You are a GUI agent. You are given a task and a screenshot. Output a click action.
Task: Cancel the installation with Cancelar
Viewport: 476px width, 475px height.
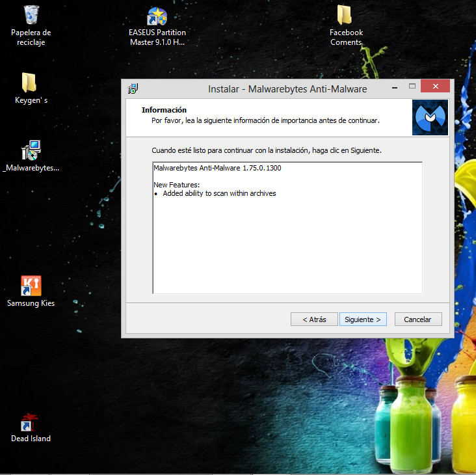[x=418, y=319]
